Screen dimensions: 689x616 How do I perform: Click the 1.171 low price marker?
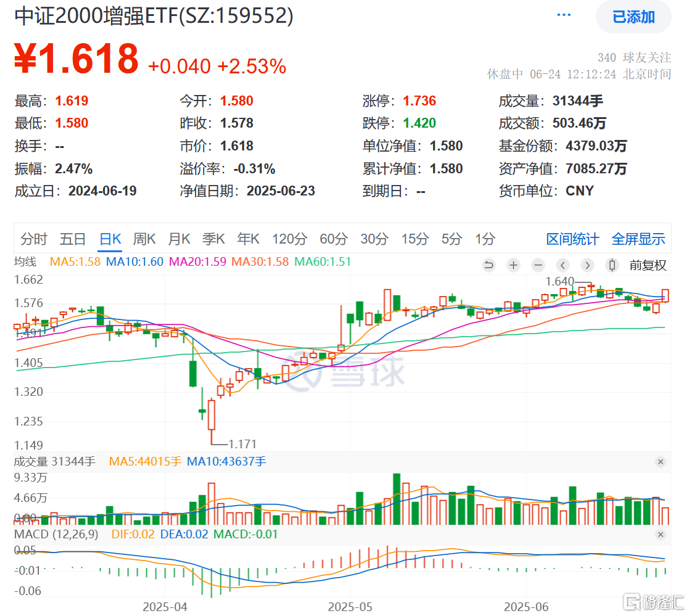[242, 444]
